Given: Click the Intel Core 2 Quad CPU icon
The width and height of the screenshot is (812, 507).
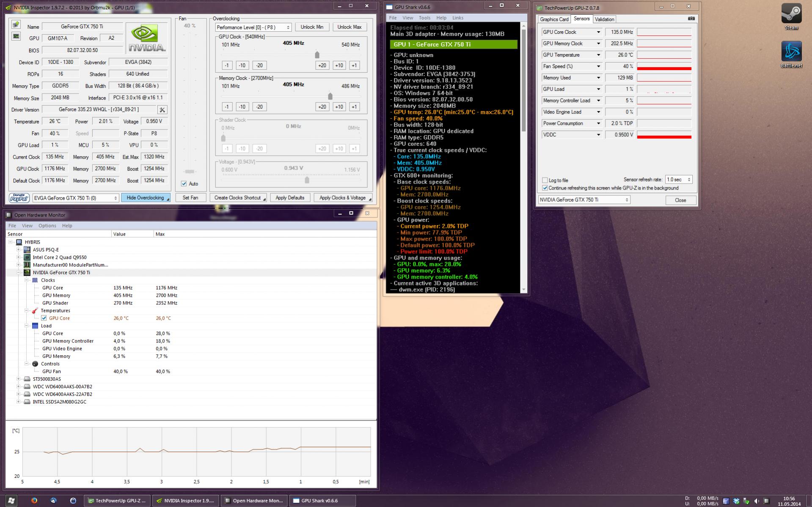Looking at the screenshot, I should (27, 257).
